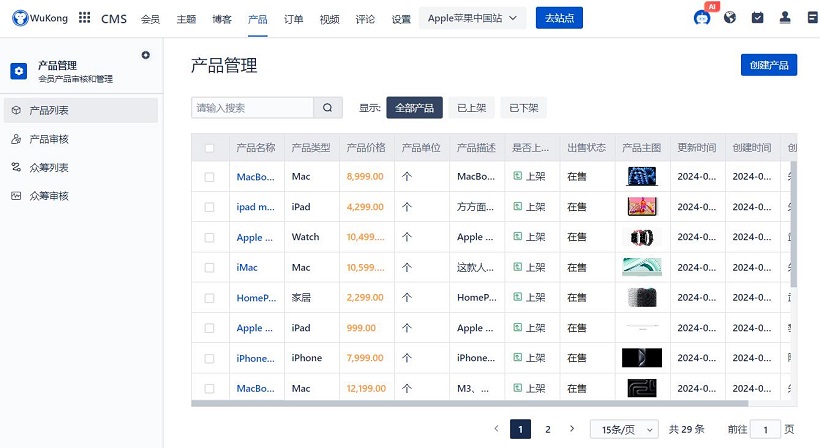
Task: Open the AI assistant robot icon
Action: 702,18
